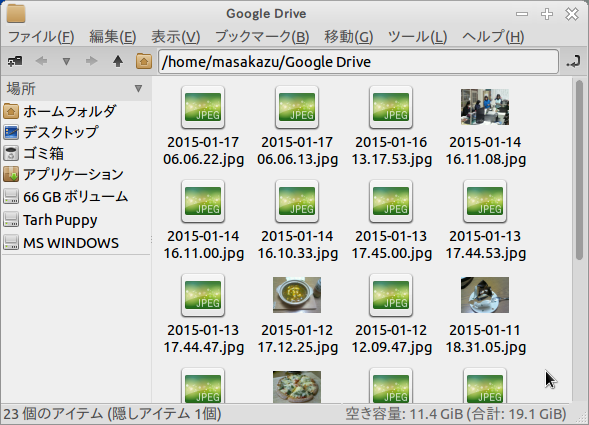This screenshot has width=589, height=425.
Task: Click file name 2015-01-17 06.06.13.jpg
Action: (x=297, y=151)
